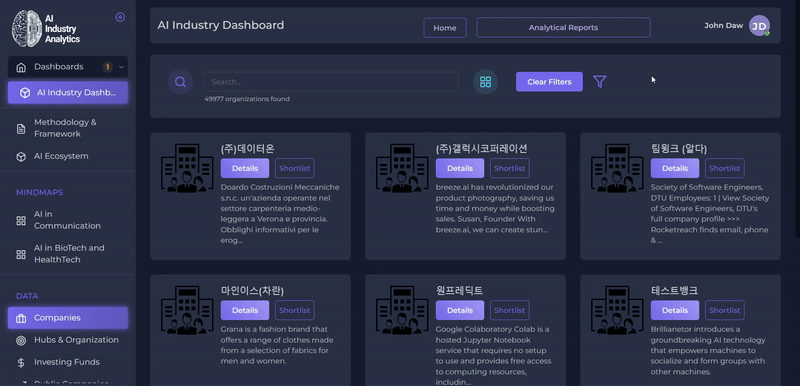Select Companies in the Data section

coord(68,318)
